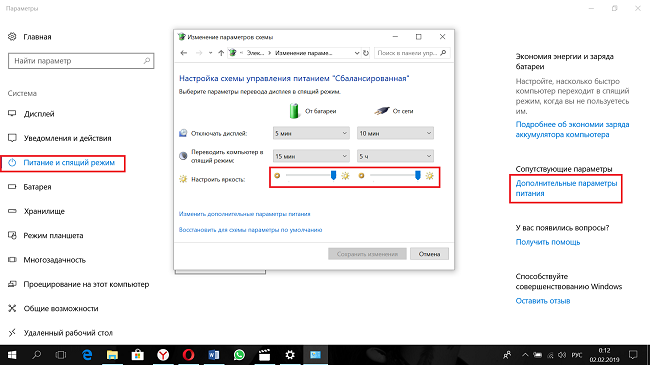Launch Opera from the taskbar

coord(189,355)
